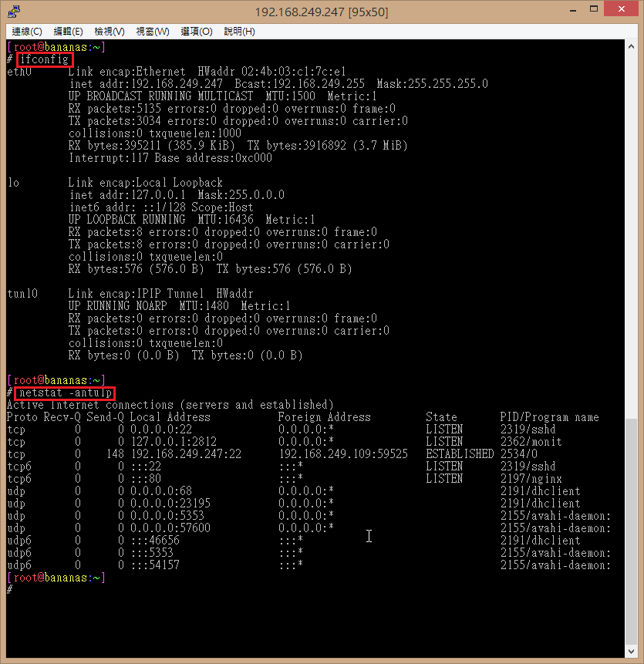644x664 pixels.
Task: Click RX packets:5135 text
Action: click(115, 109)
